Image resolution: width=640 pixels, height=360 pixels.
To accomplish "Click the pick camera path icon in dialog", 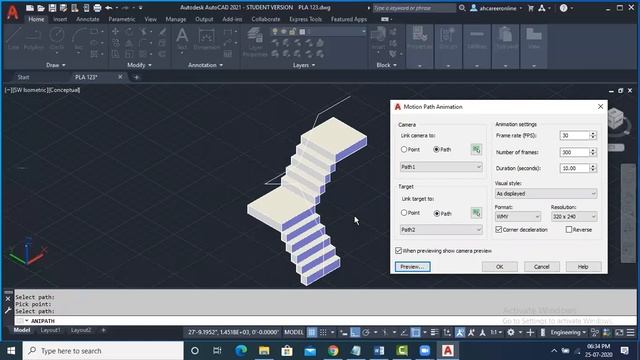I will click(x=476, y=149).
